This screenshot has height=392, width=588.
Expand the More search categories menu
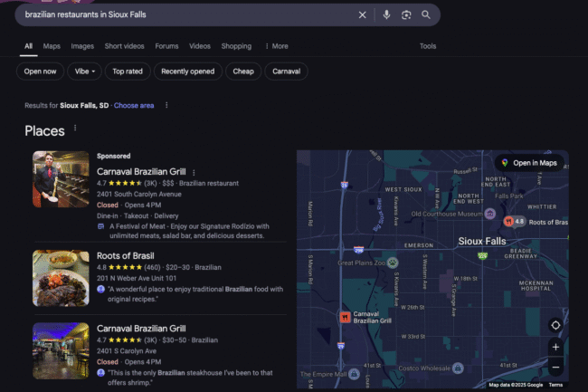(x=277, y=46)
